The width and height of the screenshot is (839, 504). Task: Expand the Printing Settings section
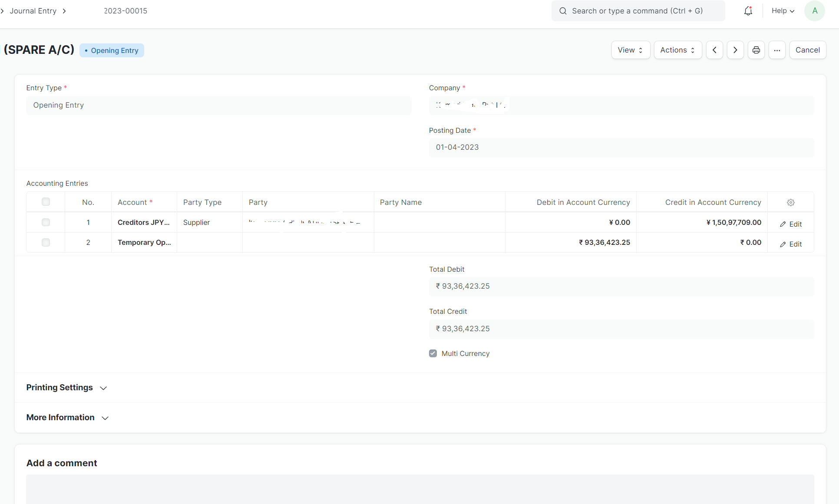coord(59,387)
